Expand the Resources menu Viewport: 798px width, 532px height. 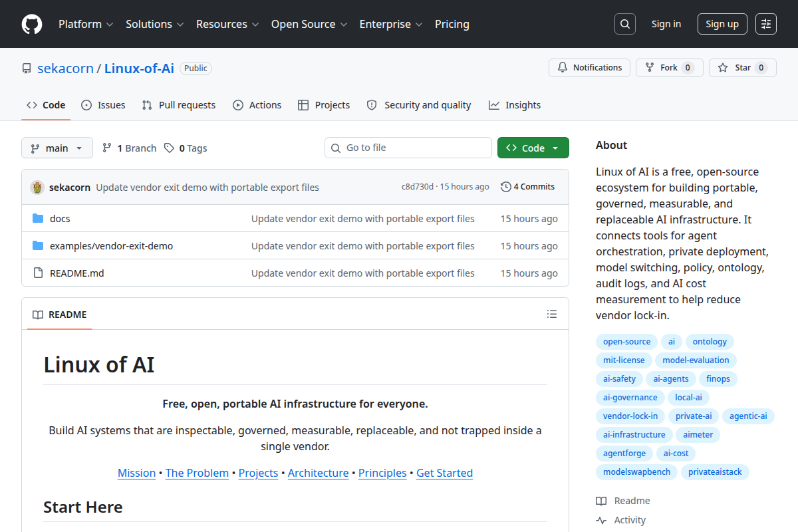(x=227, y=24)
